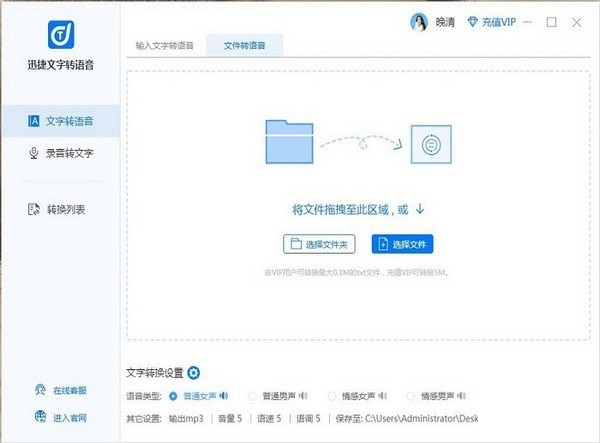Open the 转换列表 sidebar entry
The image size is (600, 443).
pyautogui.click(x=57, y=209)
